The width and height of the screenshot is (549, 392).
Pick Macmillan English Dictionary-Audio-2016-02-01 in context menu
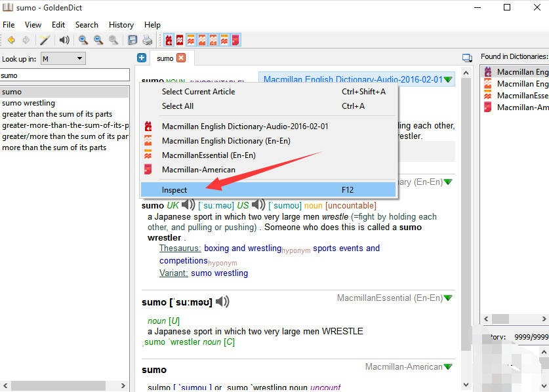point(268,127)
